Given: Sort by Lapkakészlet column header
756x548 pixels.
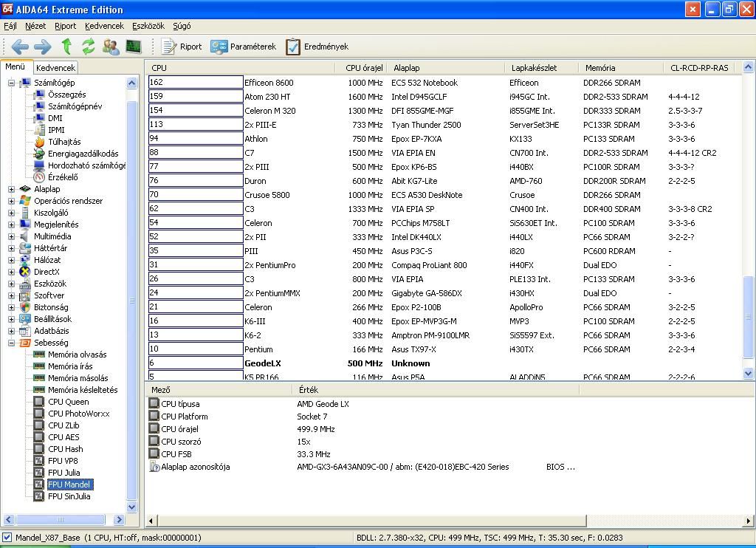Looking at the screenshot, I should [x=542, y=68].
